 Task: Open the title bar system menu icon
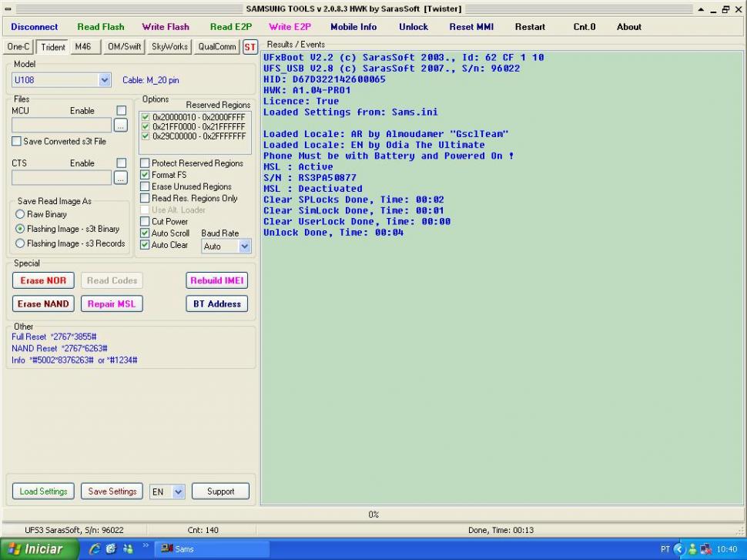8,8
